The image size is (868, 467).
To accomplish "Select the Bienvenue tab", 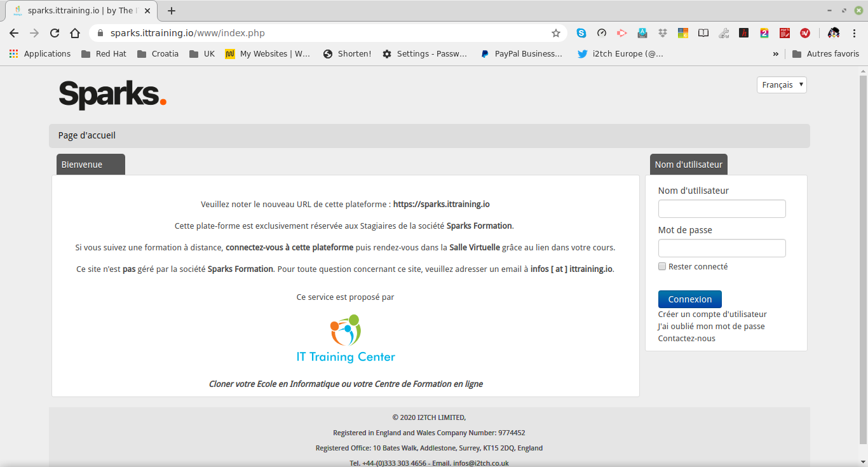I will coord(91,165).
